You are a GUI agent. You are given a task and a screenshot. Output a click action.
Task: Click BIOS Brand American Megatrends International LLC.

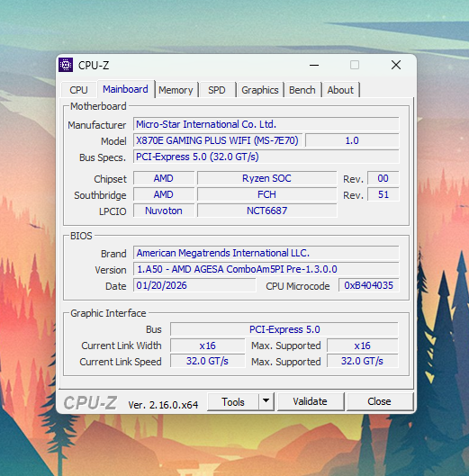tap(266, 253)
